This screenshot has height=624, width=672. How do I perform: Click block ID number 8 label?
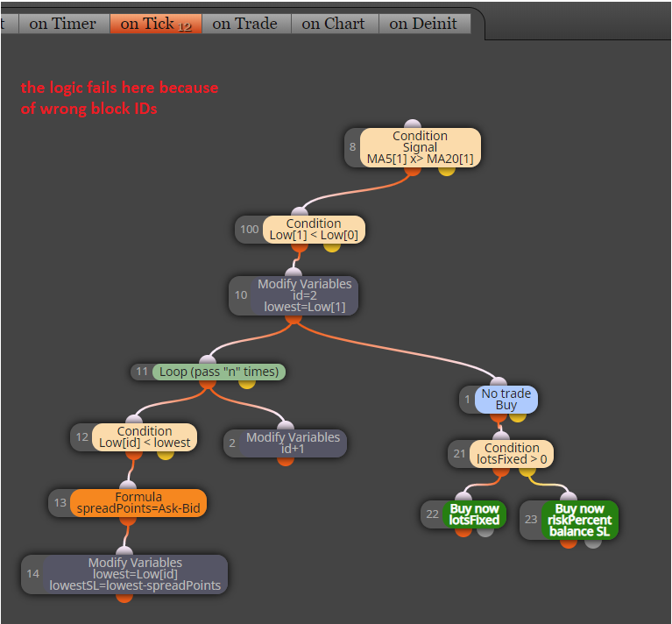pos(352,147)
